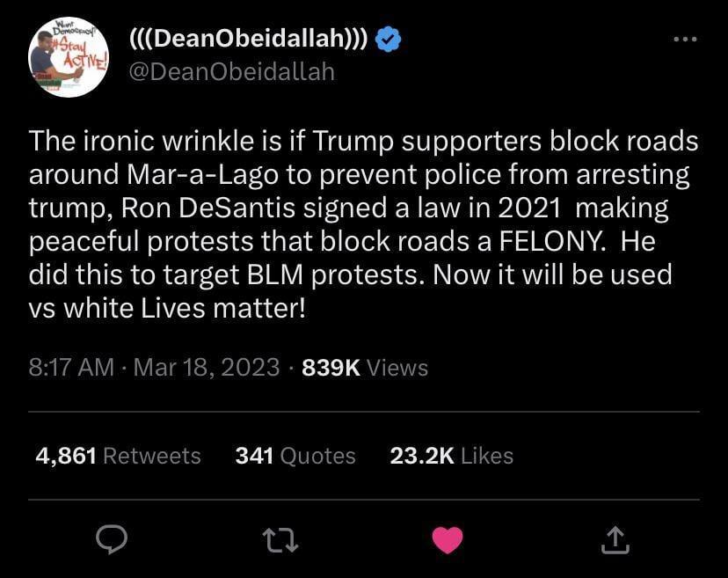Unlike the tweet via the red heart
This screenshot has height=578, width=728.
pos(448,538)
